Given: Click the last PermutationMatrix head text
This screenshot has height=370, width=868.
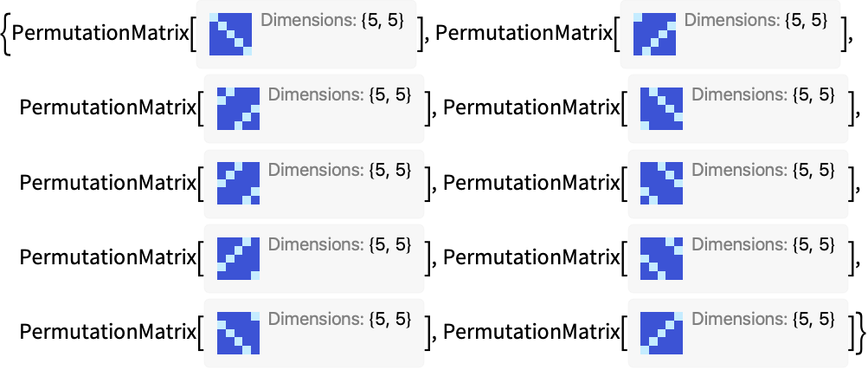Looking at the screenshot, I should tap(531, 333).
